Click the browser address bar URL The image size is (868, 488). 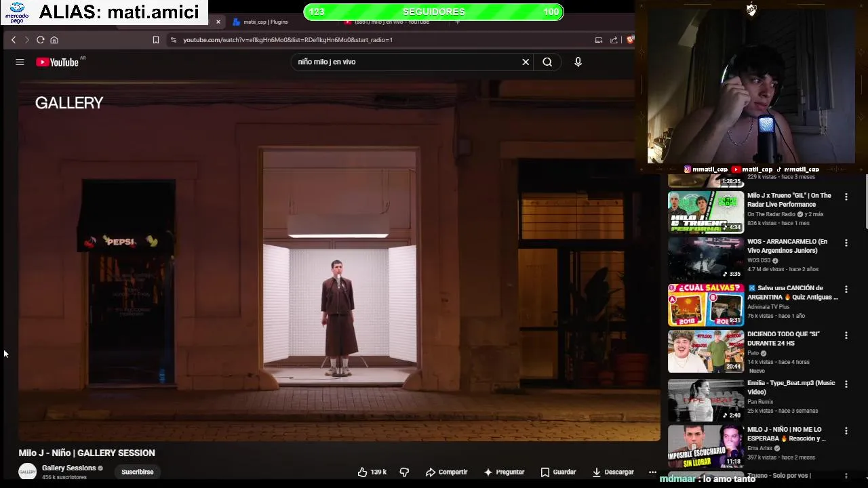coord(288,40)
